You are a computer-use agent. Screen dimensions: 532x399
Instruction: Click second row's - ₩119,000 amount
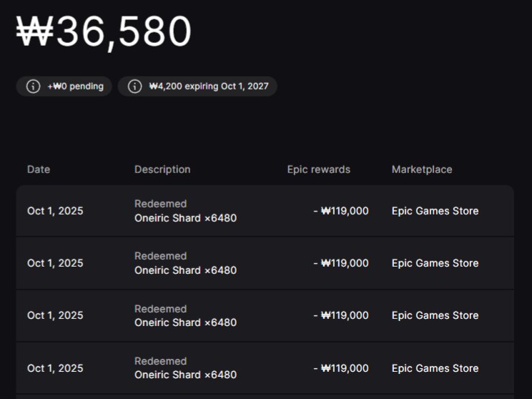click(x=341, y=263)
